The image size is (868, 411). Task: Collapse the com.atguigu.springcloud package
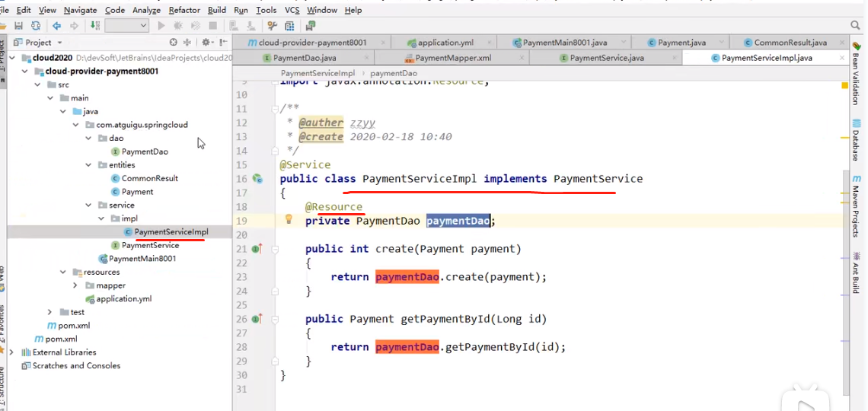point(75,125)
